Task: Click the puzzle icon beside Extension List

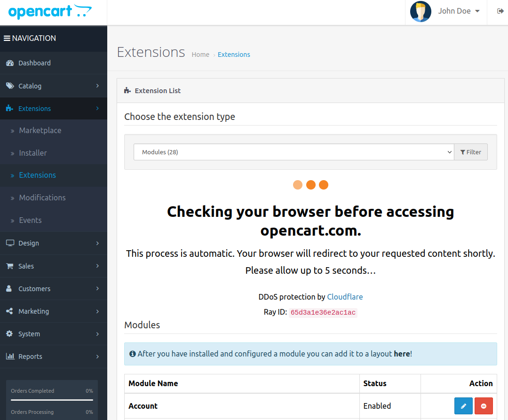Action: [127, 91]
